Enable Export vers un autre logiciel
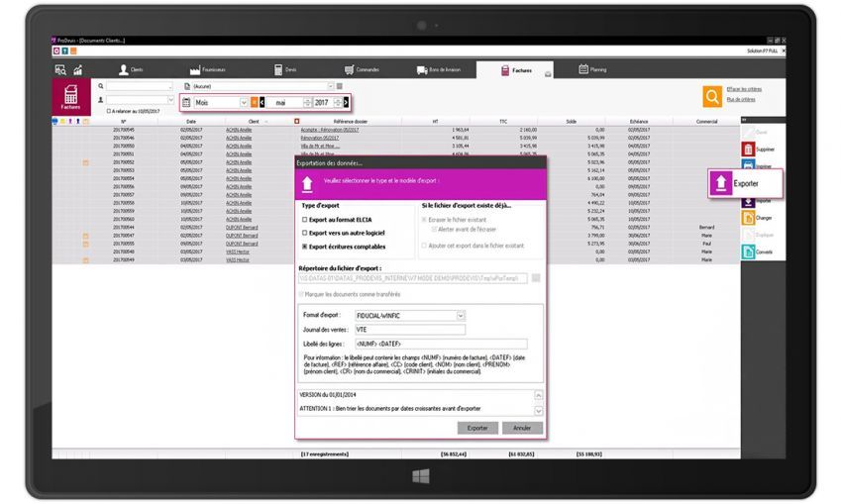The image size is (841, 504). click(305, 233)
